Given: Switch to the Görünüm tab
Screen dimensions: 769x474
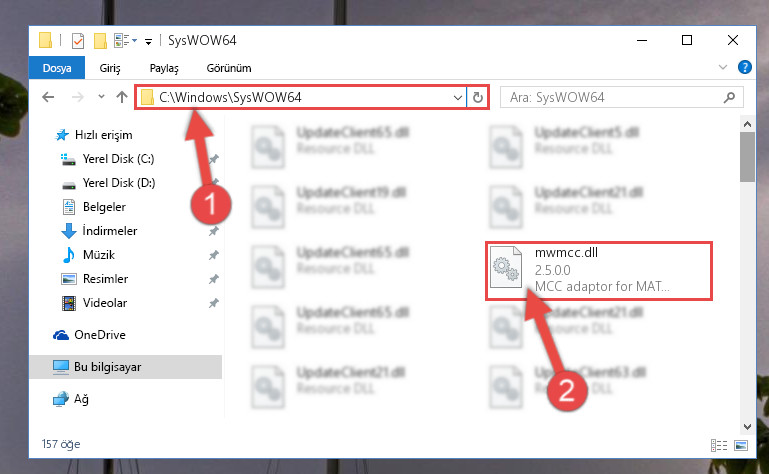Looking at the screenshot, I should click(229, 68).
